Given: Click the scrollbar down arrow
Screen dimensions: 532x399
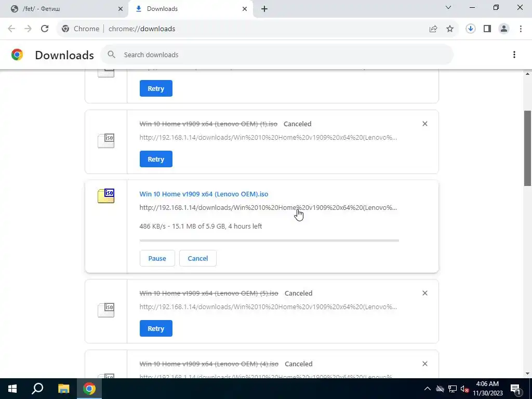Looking at the screenshot, I should tap(527, 374).
